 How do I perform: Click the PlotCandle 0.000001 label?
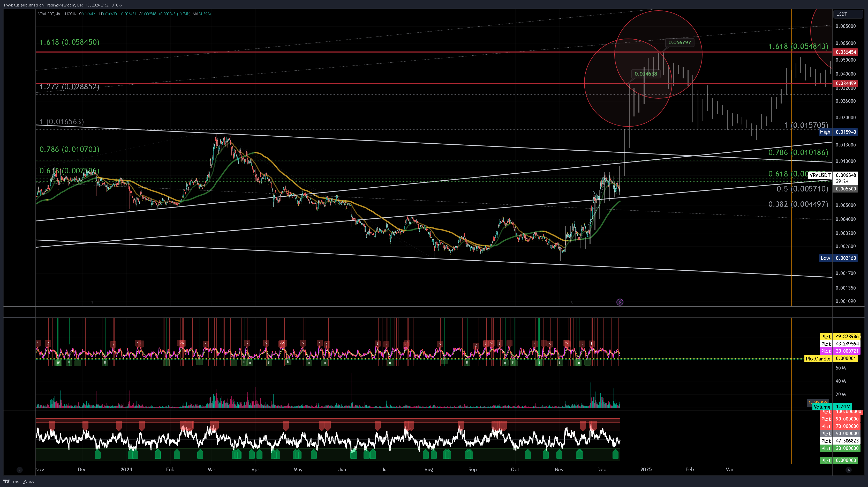tap(831, 358)
